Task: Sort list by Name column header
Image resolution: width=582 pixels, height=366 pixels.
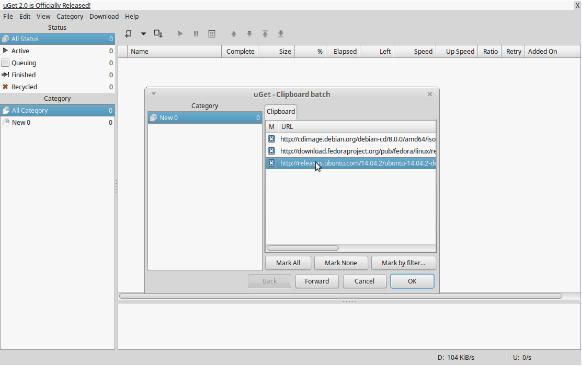Action: [x=174, y=52]
